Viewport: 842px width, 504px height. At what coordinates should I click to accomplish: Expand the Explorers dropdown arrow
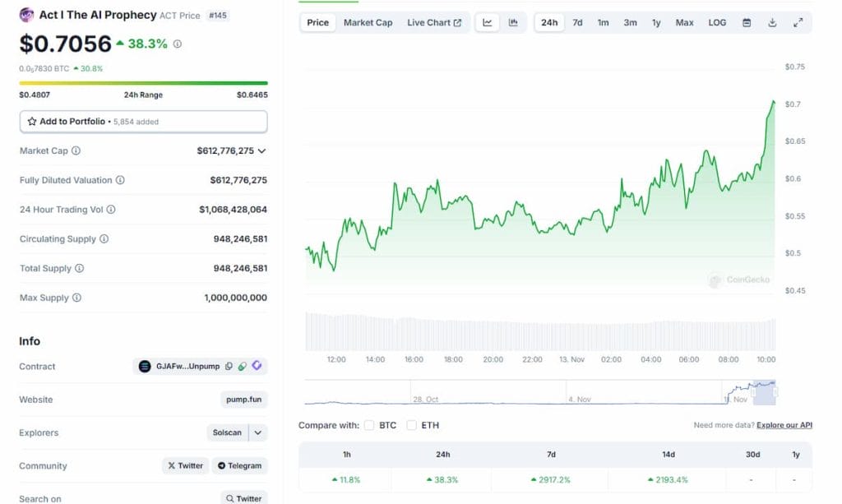coord(257,432)
